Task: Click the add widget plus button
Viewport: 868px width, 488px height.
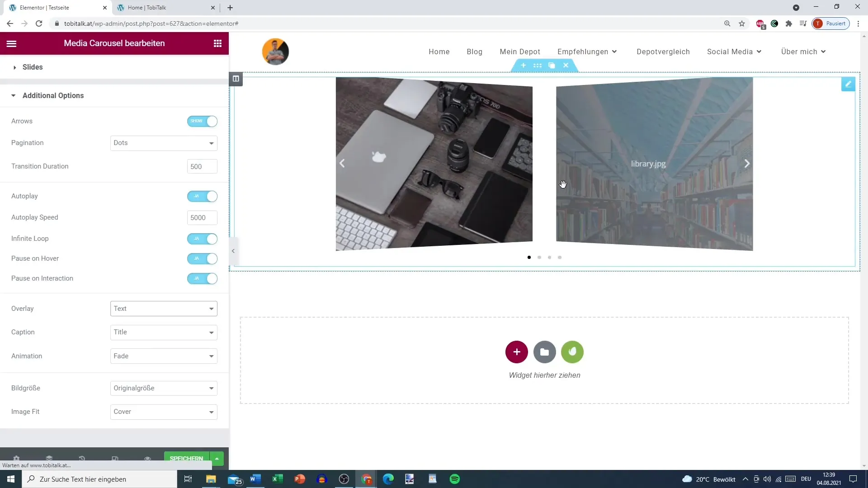Action: pyautogui.click(x=516, y=352)
